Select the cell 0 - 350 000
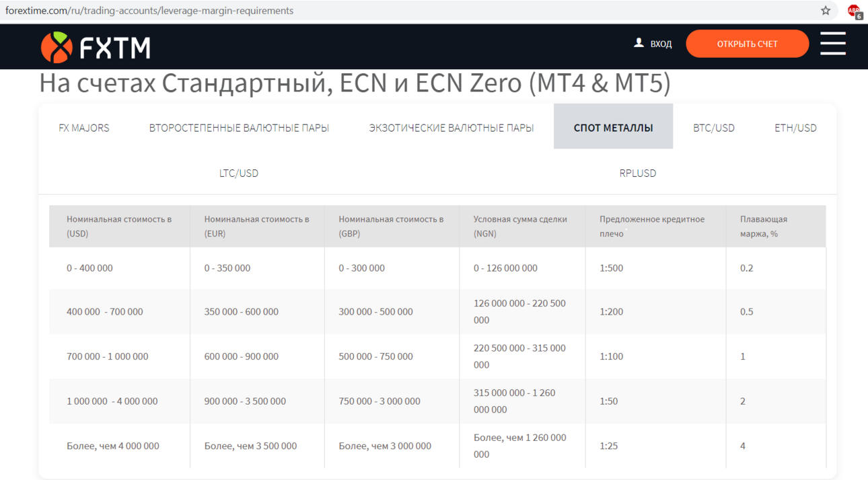This screenshot has width=868, height=480. pyautogui.click(x=227, y=268)
